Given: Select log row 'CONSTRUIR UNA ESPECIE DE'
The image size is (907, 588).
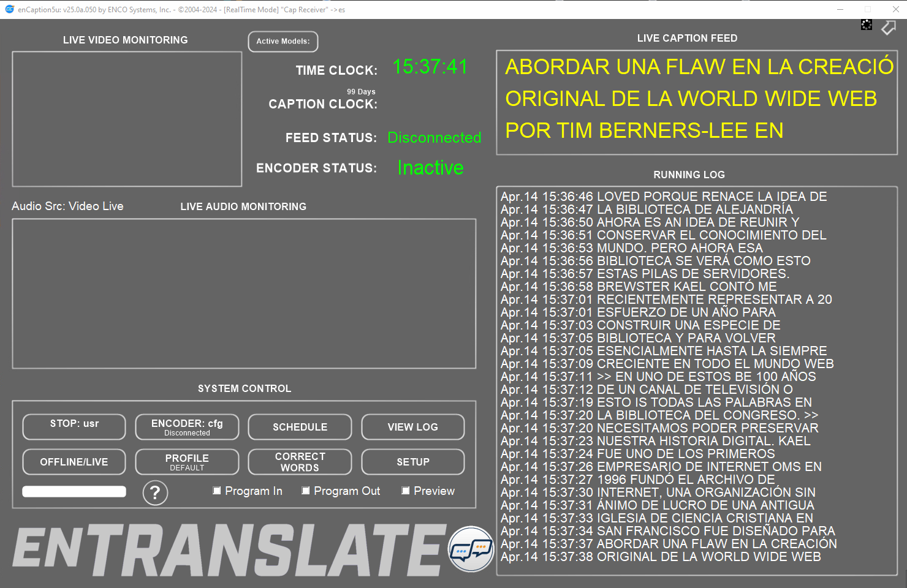Looking at the screenshot, I should point(640,325).
